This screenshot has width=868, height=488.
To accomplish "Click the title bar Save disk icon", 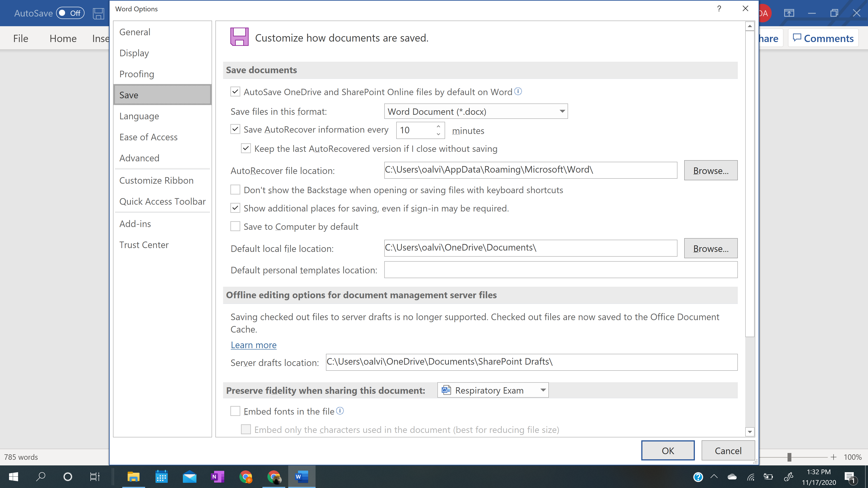I will pos(98,14).
